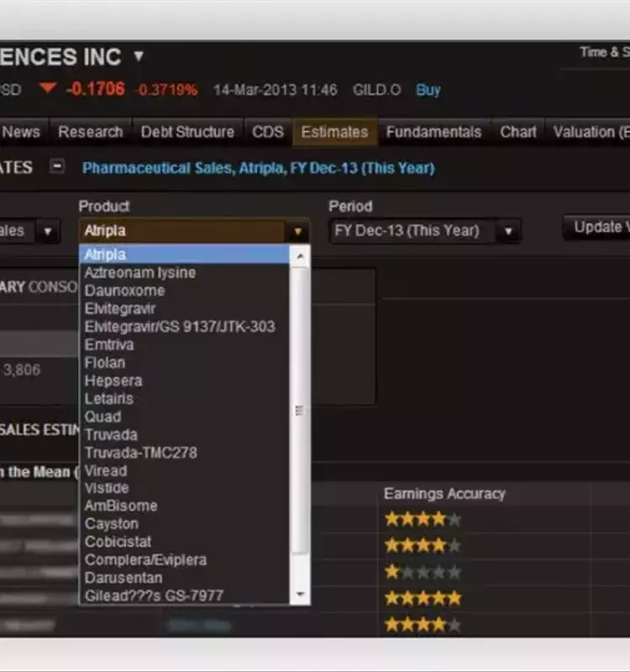Go to the Fundamentals tab

(433, 132)
